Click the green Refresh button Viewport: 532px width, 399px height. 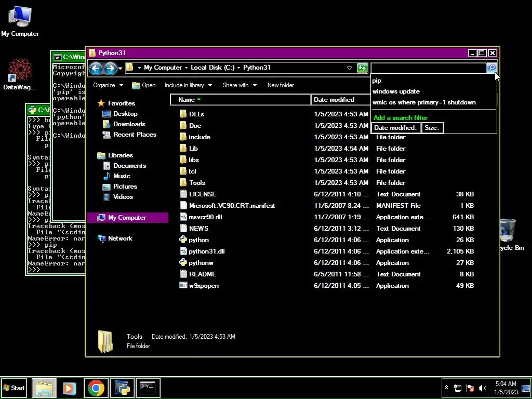(x=362, y=68)
